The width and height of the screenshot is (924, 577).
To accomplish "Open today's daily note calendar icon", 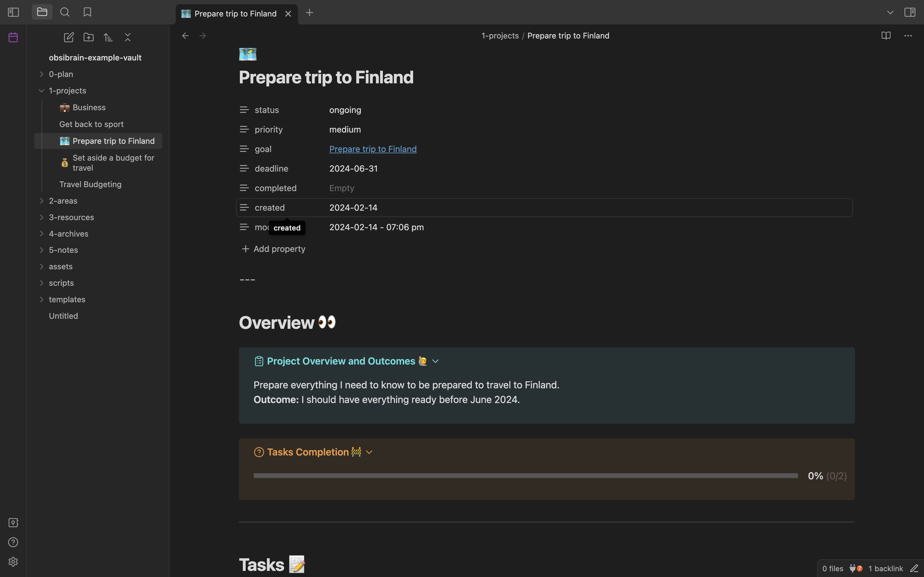I will coord(13,37).
